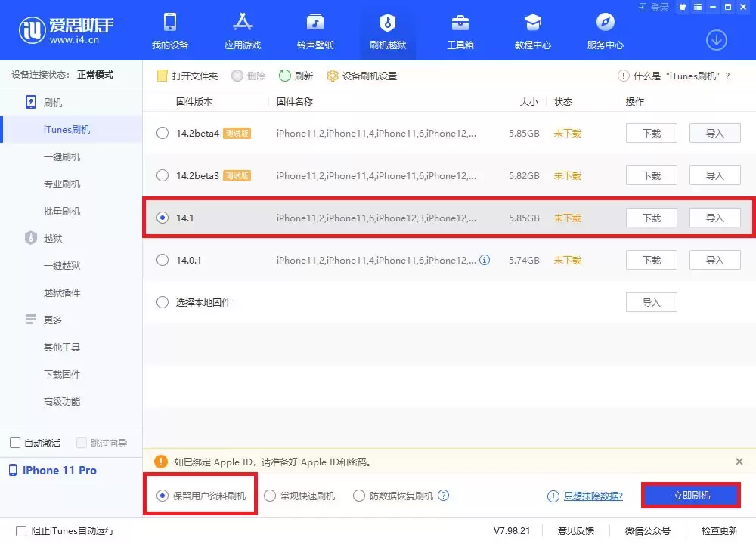Click 下载 for firmware 14.2beta4
Viewport: 756px width, 544px height.
click(652, 133)
